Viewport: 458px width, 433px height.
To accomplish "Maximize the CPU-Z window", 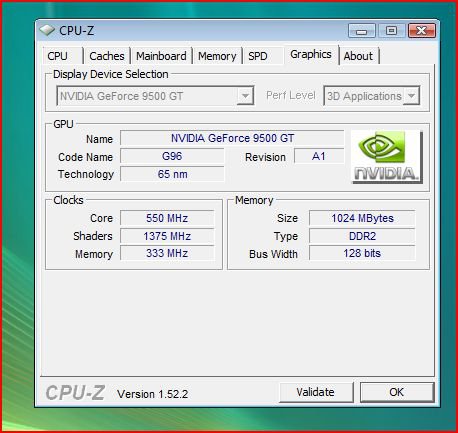I will [x=392, y=31].
